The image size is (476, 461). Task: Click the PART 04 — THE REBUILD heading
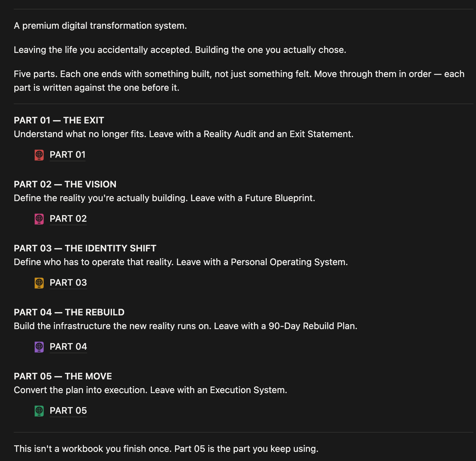(x=69, y=312)
